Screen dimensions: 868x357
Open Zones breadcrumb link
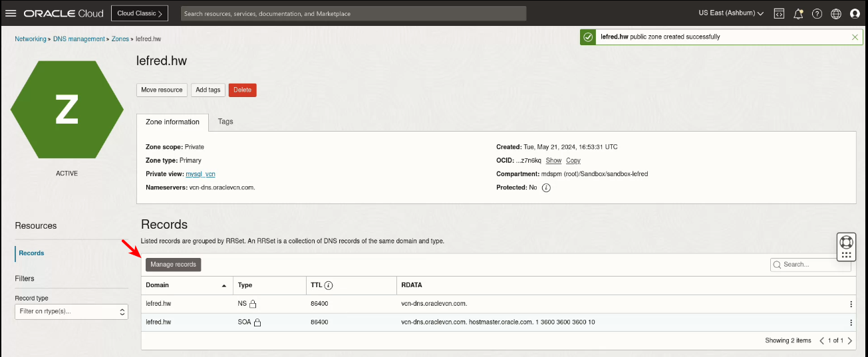[x=120, y=39]
